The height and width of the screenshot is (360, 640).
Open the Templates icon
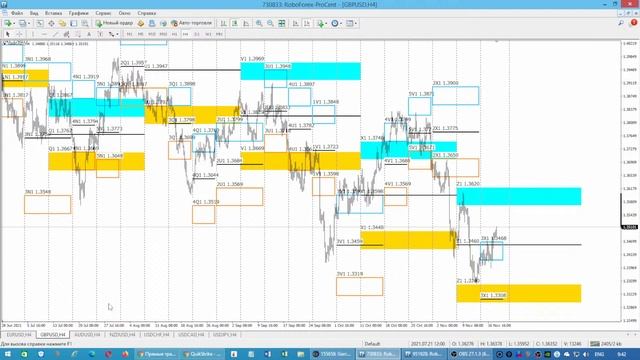pyautogui.click(x=350, y=24)
